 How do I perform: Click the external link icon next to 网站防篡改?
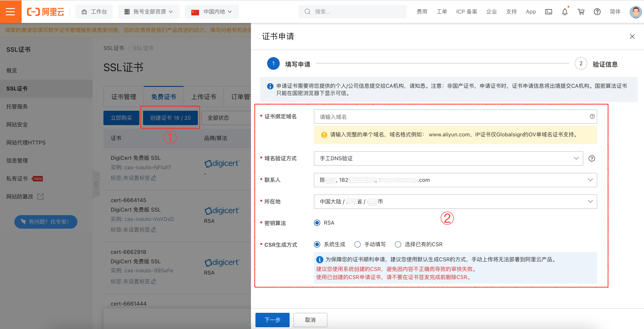tap(40, 197)
